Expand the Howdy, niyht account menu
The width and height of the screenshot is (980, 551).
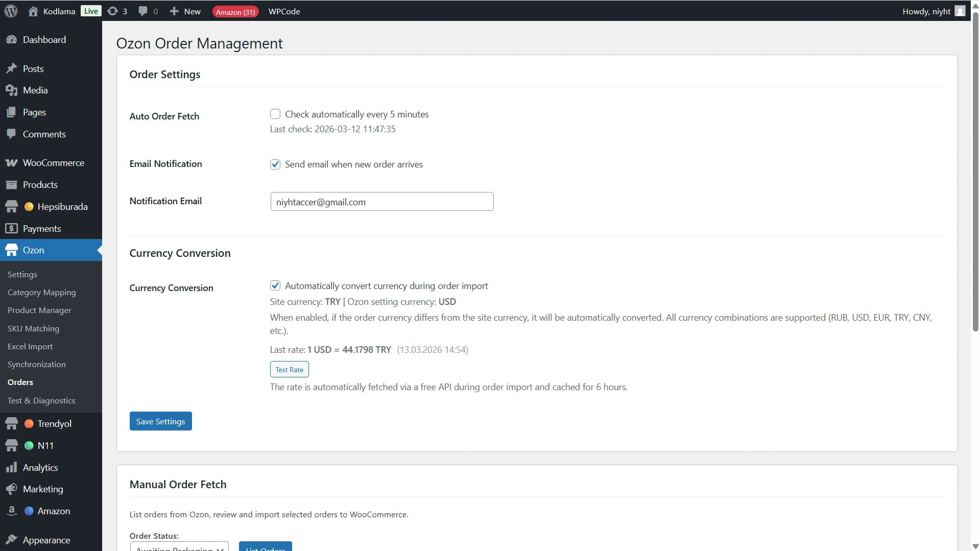926,11
